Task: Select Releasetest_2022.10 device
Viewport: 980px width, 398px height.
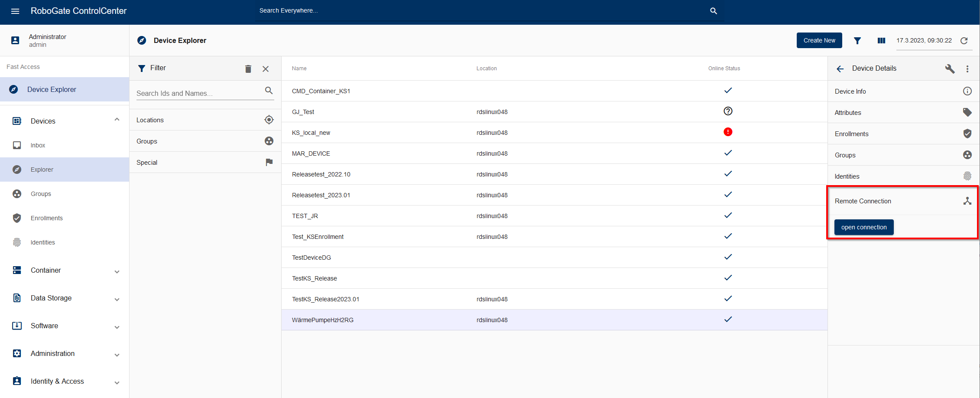Action: click(x=554, y=174)
